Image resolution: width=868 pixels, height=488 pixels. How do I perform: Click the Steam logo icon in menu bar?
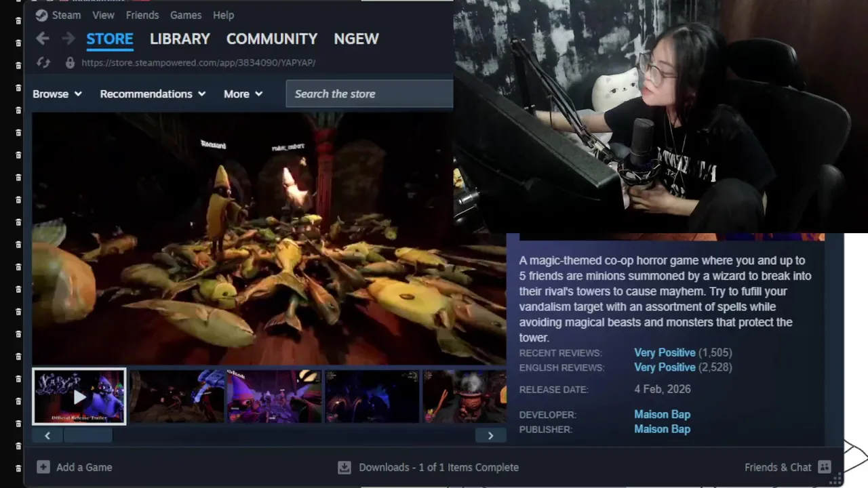[41, 15]
